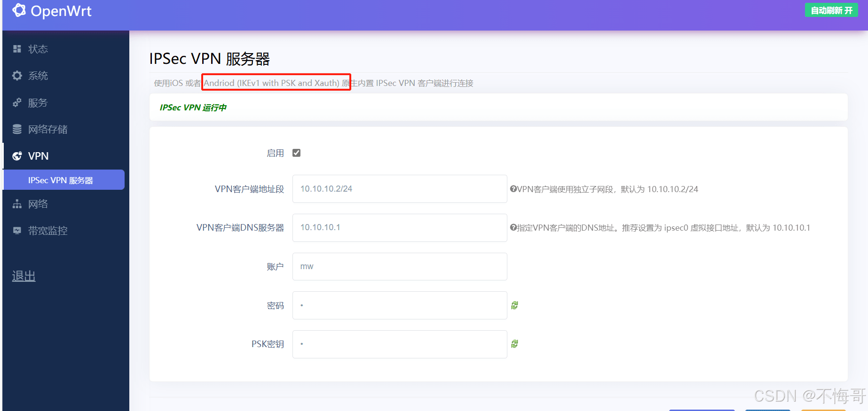Collapse the VPN sidebar section
Image resolution: width=868 pixels, height=411 pixels.
click(x=38, y=156)
